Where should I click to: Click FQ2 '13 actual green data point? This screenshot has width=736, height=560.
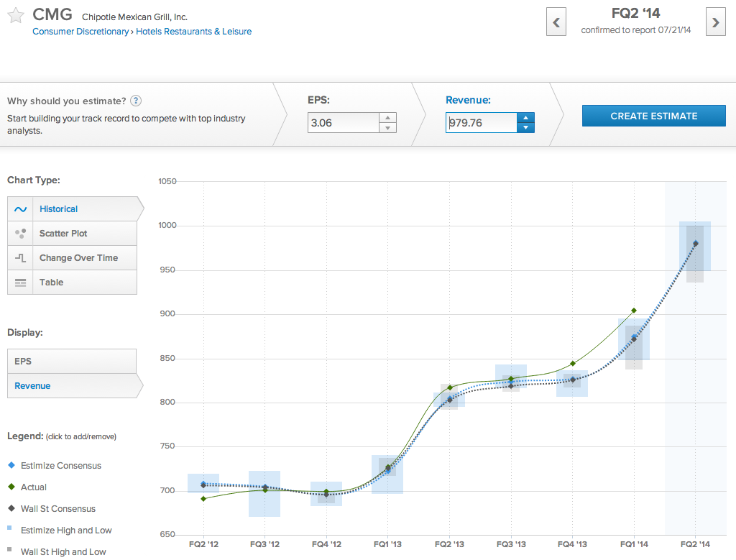(450, 387)
